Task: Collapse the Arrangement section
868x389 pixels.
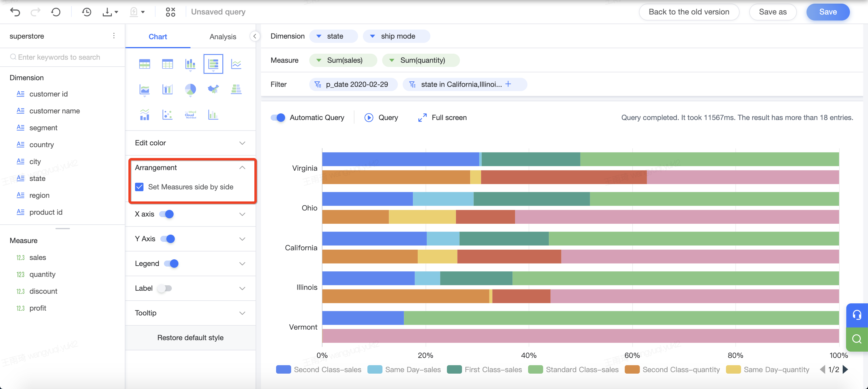Action: click(x=242, y=168)
